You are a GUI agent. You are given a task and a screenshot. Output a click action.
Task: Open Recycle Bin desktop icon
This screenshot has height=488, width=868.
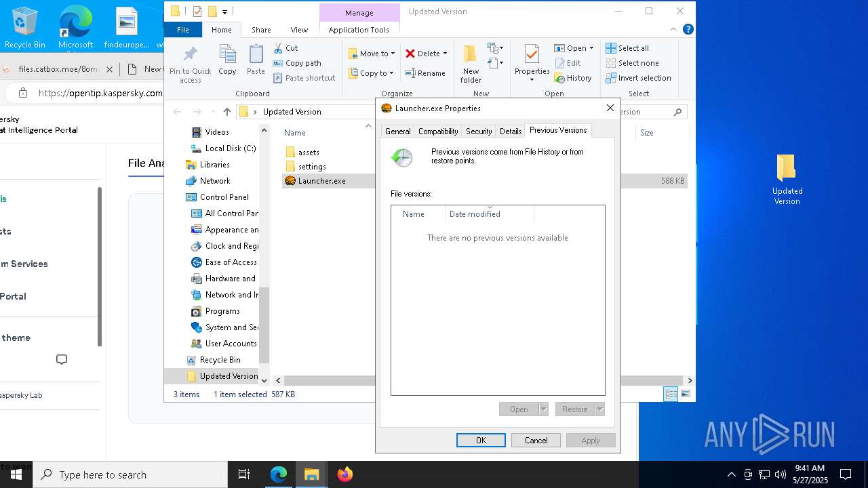click(25, 28)
